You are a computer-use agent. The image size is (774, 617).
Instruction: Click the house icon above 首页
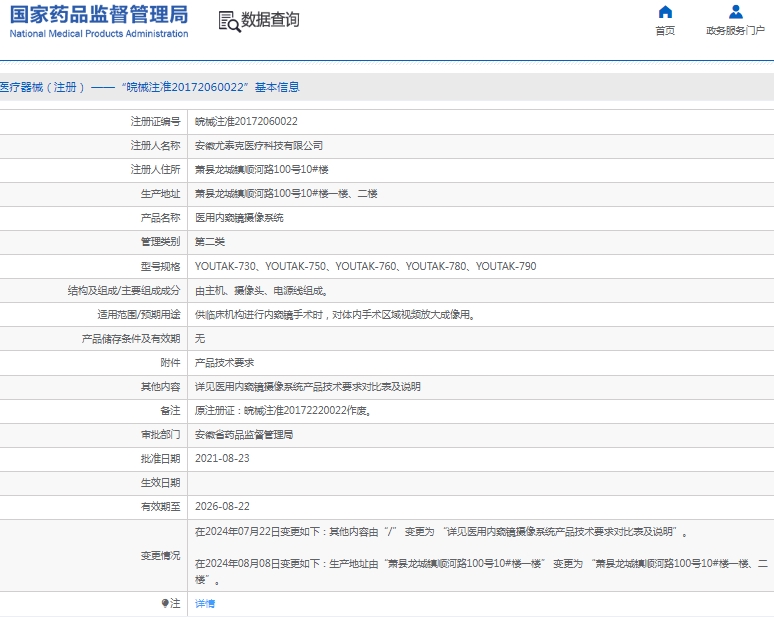665,12
